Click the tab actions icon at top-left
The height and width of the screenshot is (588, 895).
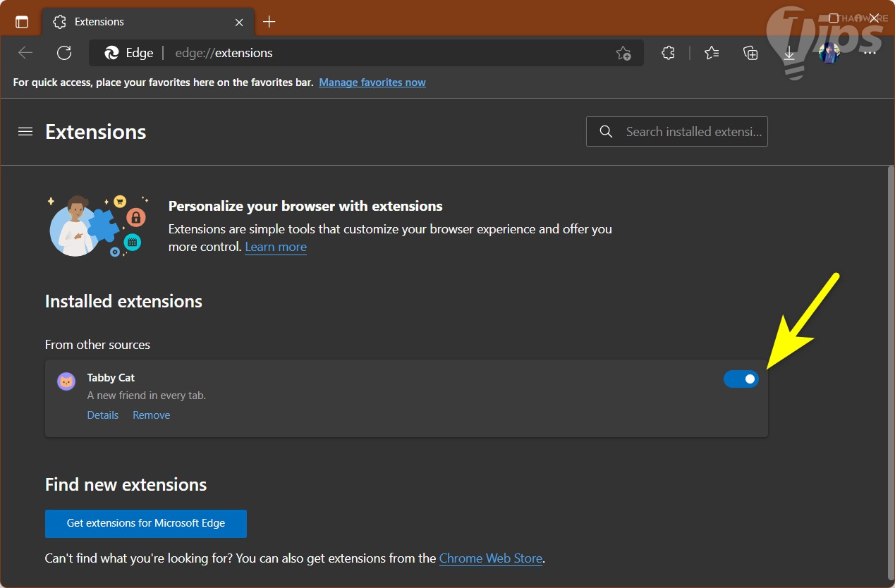[x=22, y=22]
